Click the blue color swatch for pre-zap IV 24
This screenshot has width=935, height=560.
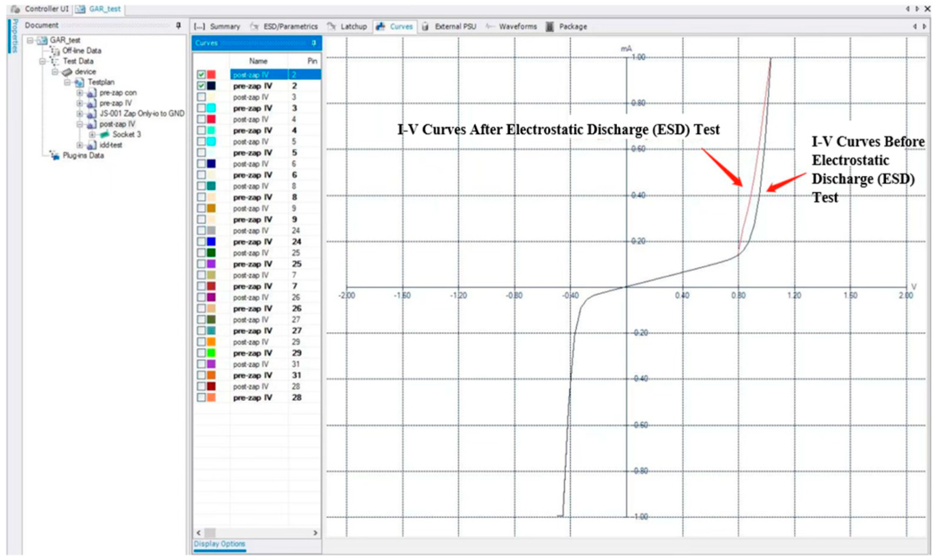(x=211, y=242)
